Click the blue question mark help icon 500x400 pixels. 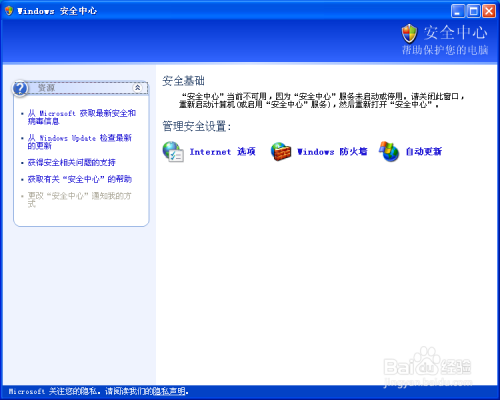(x=20, y=88)
